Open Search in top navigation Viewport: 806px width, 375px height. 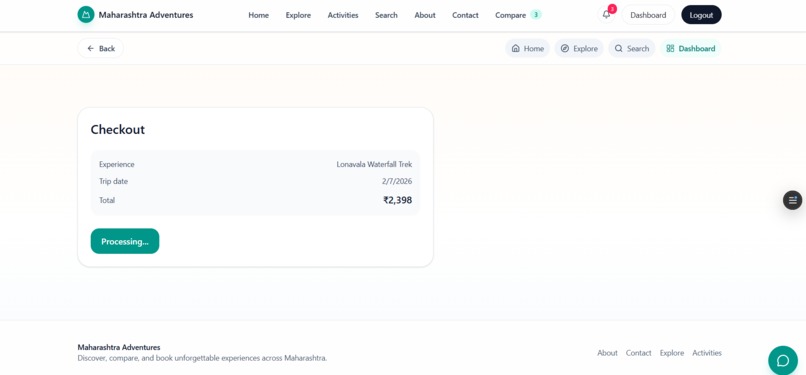pos(386,15)
